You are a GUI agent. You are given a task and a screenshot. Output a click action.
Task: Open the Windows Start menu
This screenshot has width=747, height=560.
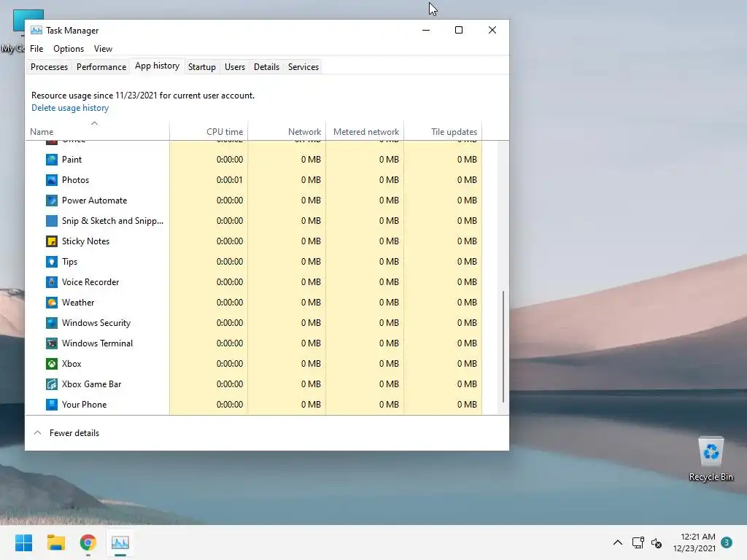(23, 542)
